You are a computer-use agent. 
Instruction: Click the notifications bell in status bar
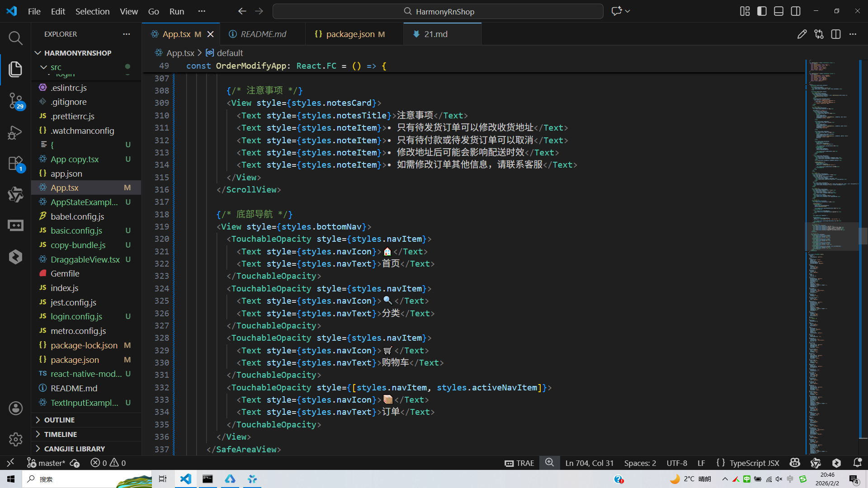(857, 463)
